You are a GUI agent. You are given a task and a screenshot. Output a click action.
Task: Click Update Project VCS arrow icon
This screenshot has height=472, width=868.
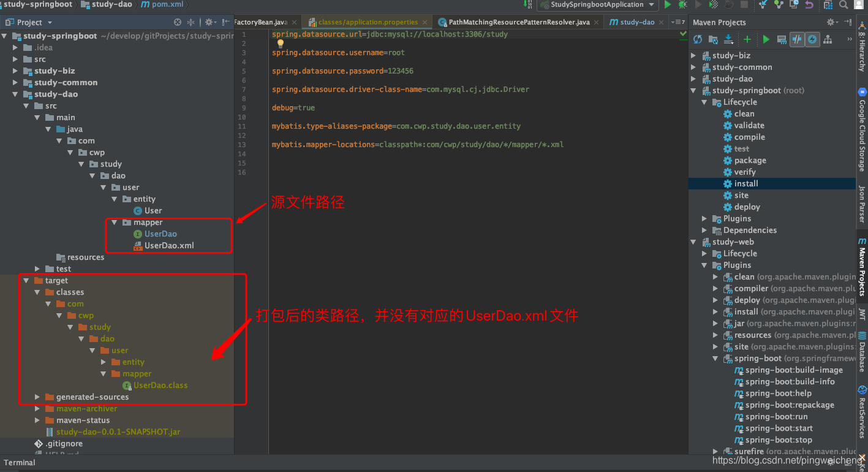click(x=763, y=4)
